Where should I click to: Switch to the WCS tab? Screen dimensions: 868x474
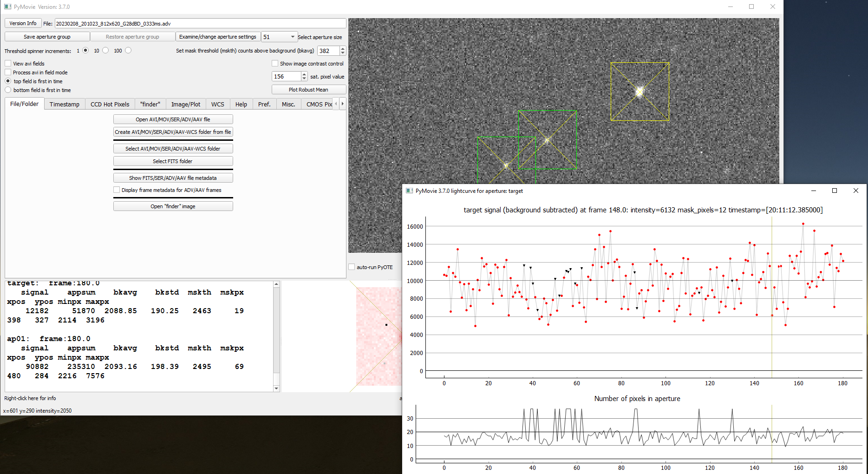pos(218,104)
